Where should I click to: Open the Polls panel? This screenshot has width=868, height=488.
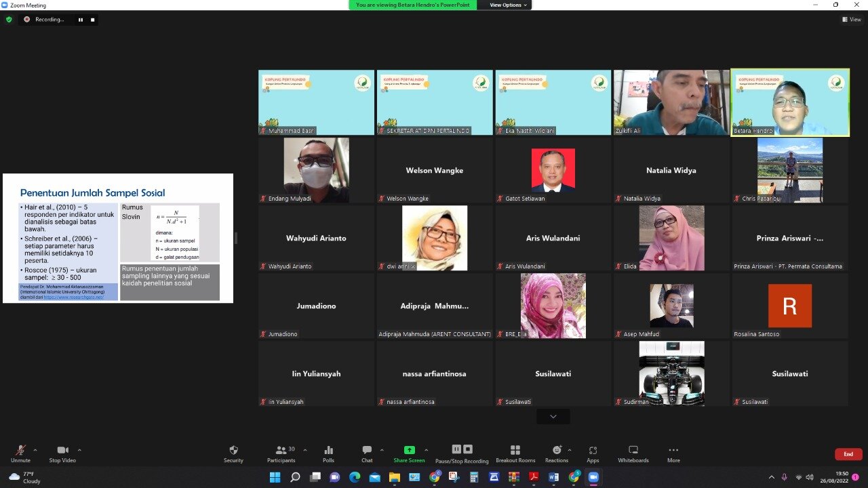tap(328, 453)
